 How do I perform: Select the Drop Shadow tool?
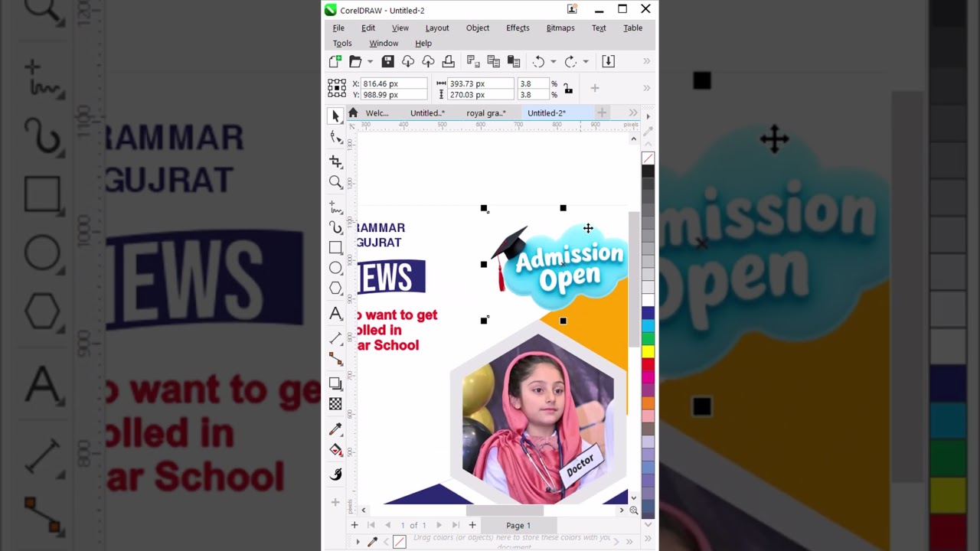335,383
